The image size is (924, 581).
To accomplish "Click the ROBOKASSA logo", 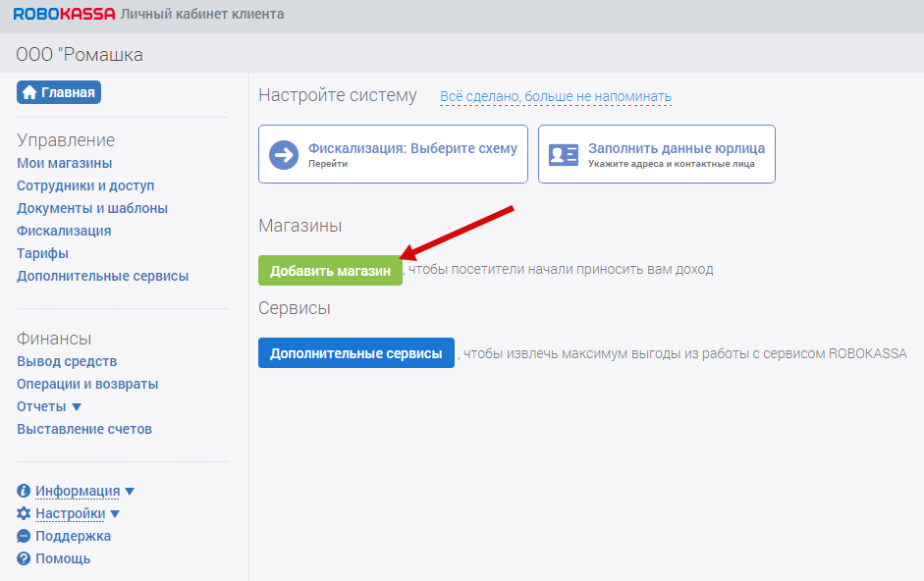I will click(x=64, y=15).
